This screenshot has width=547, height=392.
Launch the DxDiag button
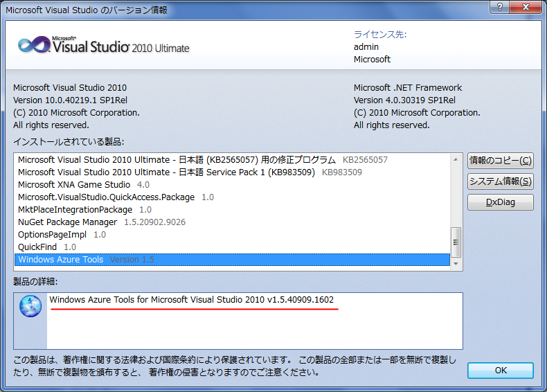[500, 202]
